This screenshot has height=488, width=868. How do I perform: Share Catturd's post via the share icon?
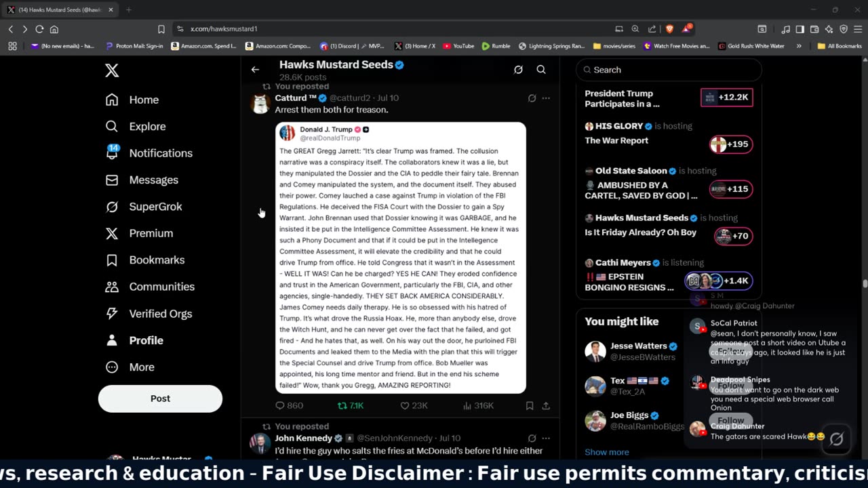click(546, 405)
